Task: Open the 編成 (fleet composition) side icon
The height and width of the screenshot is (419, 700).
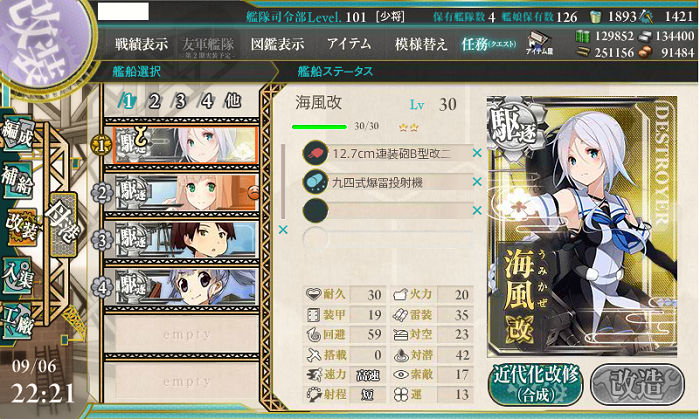Action: (17, 133)
